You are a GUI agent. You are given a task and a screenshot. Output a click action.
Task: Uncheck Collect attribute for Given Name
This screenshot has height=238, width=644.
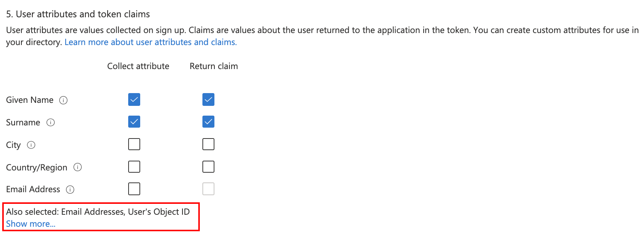click(134, 99)
